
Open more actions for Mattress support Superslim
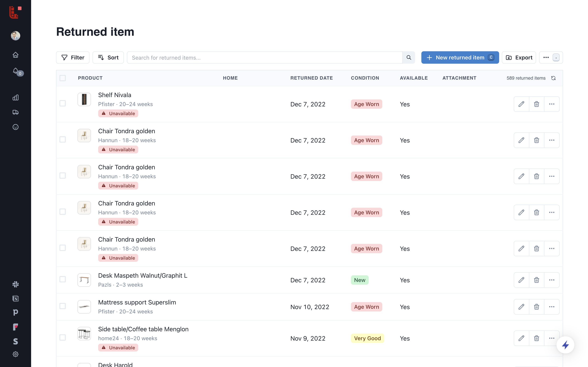[x=552, y=307]
